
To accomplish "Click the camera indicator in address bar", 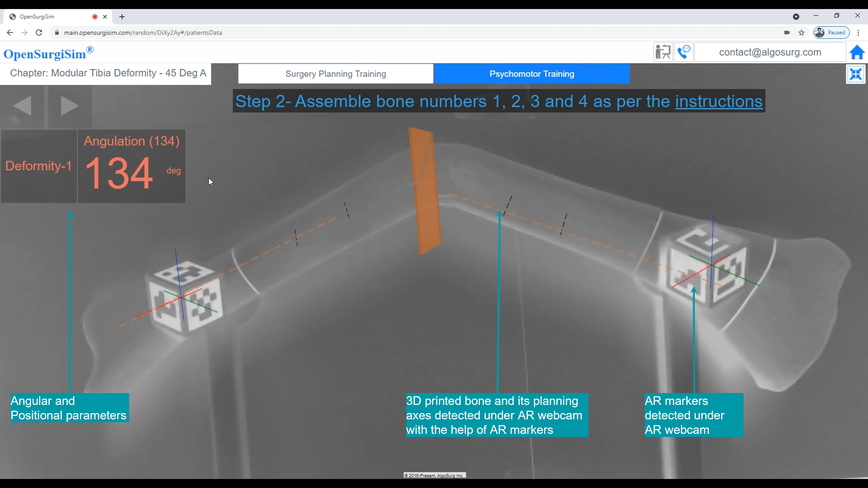I will (x=787, y=33).
